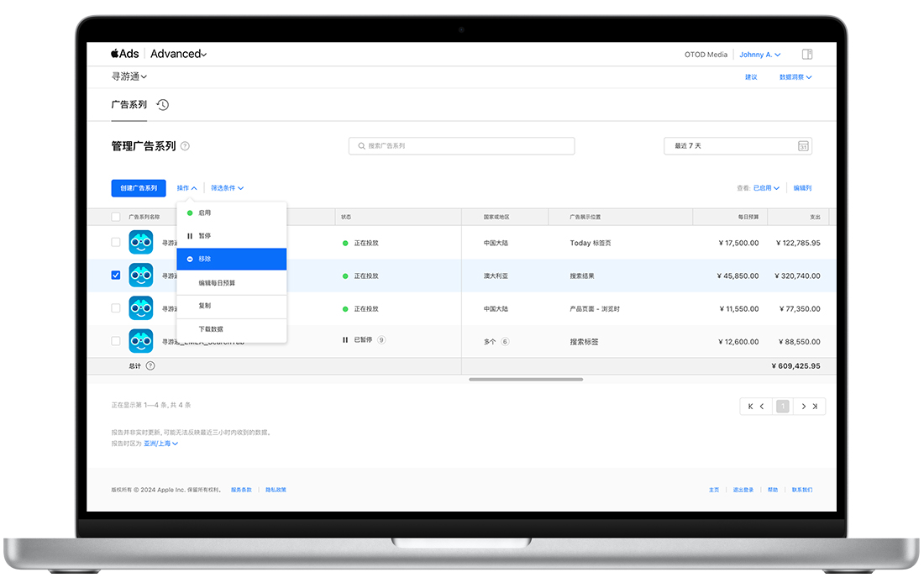Click the 联系我们 footer link
The width and height of the screenshot is (924, 588).
tap(802, 490)
